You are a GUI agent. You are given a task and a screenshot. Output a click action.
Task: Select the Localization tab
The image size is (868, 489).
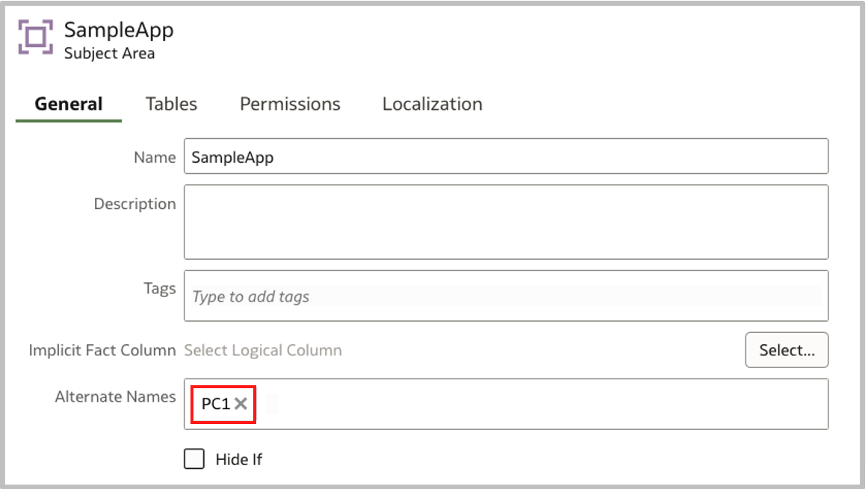tap(432, 104)
